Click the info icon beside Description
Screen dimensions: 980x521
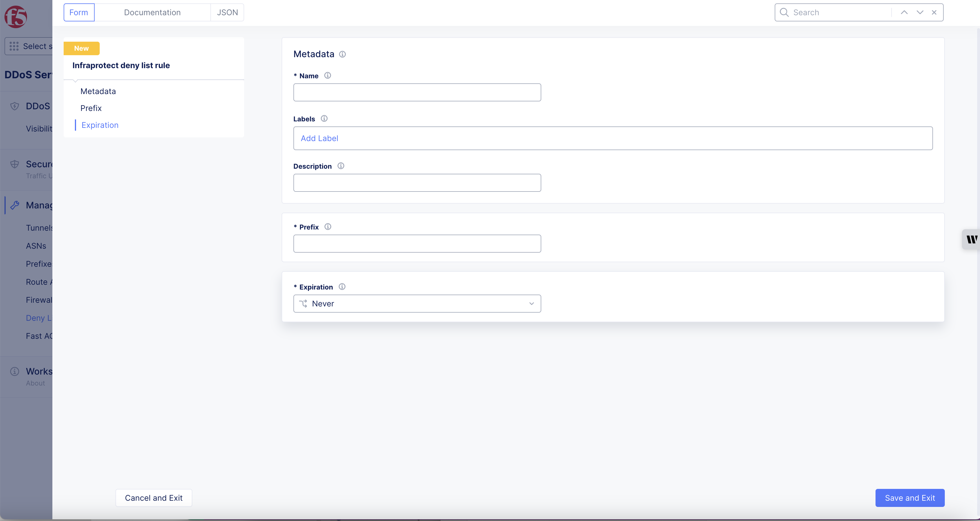click(341, 166)
